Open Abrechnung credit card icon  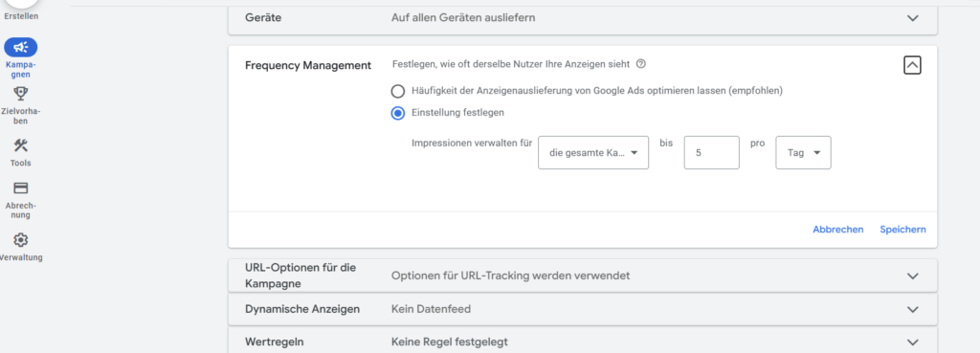(21, 188)
